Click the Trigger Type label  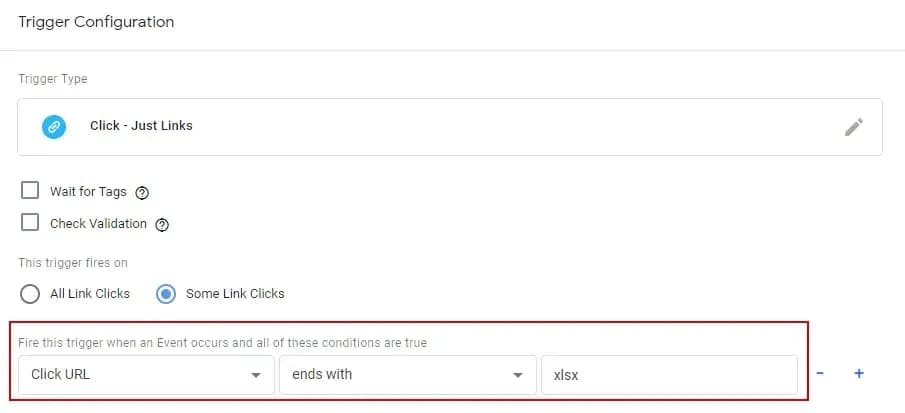[x=52, y=79]
